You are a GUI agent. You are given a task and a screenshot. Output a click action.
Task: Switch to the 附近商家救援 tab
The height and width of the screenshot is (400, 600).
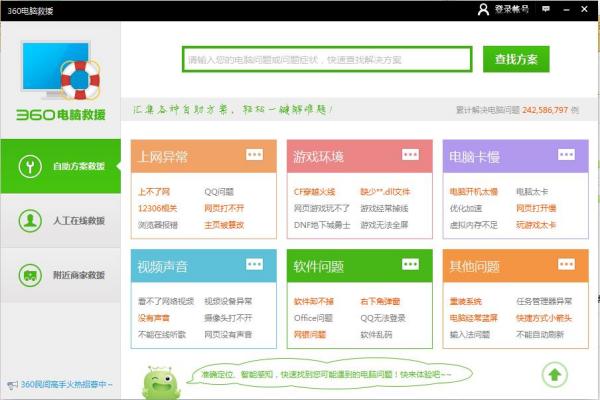pyautogui.click(x=78, y=274)
